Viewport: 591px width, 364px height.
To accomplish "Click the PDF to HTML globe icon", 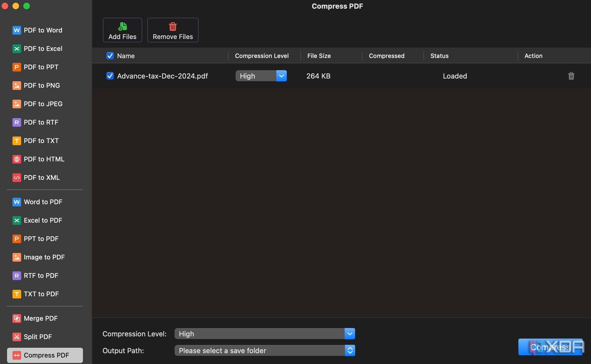I will coord(17,159).
